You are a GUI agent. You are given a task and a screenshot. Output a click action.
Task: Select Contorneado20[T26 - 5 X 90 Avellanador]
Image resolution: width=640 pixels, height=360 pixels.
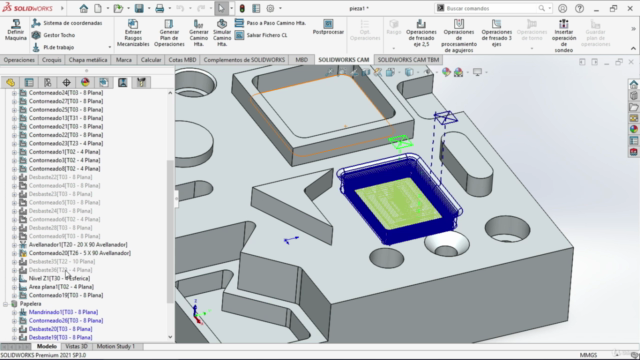pos(80,253)
